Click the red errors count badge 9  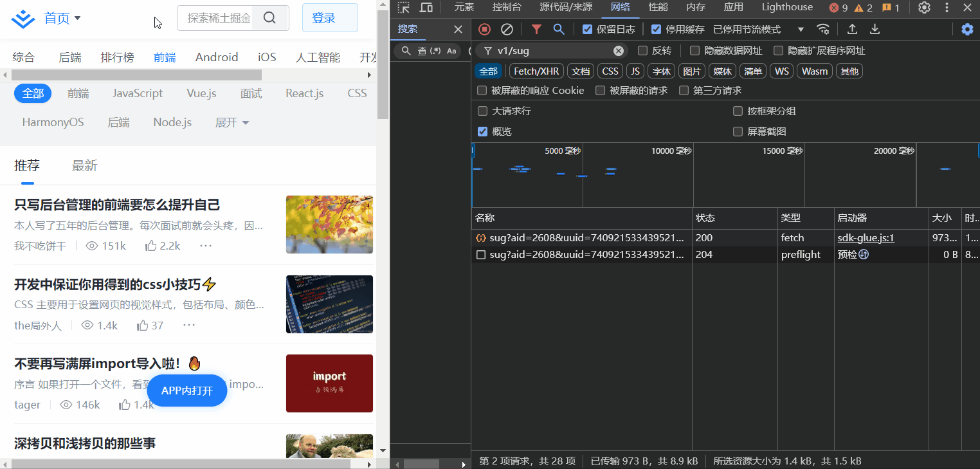[x=839, y=8]
